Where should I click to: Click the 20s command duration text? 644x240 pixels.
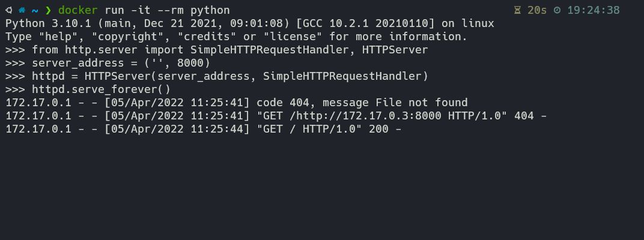(x=537, y=10)
